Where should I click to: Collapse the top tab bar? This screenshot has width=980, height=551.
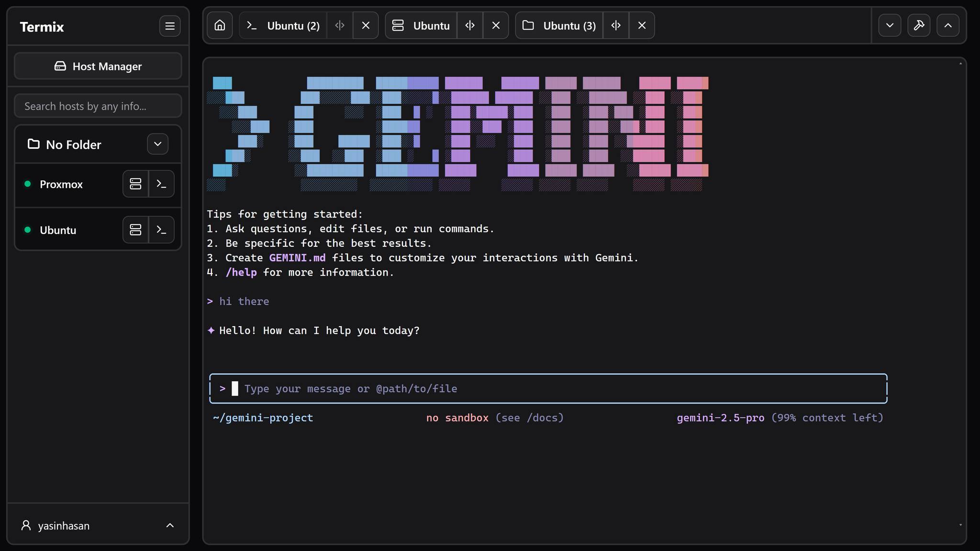[x=948, y=25]
